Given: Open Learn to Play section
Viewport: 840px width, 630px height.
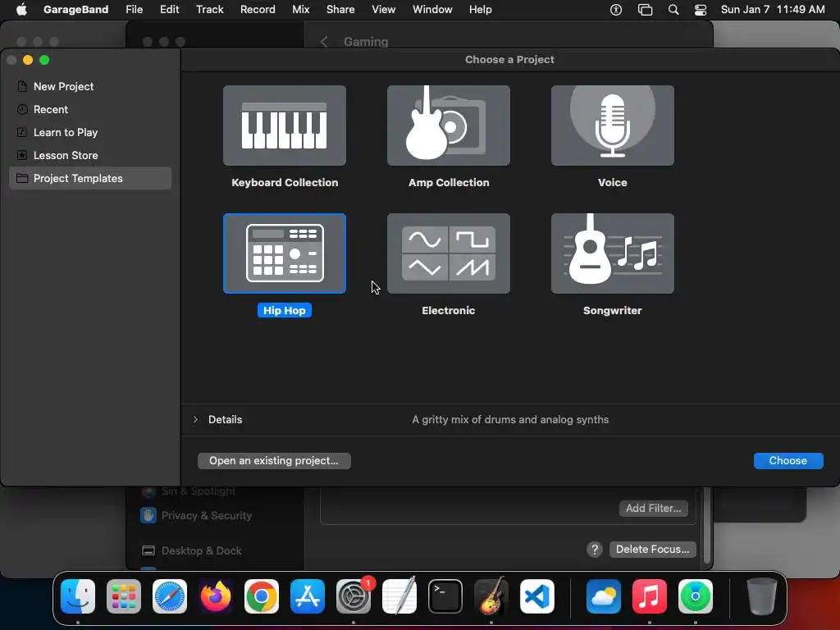Looking at the screenshot, I should (x=90, y=132).
